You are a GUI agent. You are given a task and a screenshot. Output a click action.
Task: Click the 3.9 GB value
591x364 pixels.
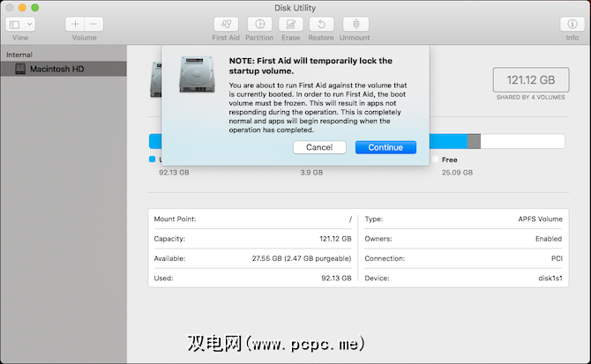click(311, 173)
